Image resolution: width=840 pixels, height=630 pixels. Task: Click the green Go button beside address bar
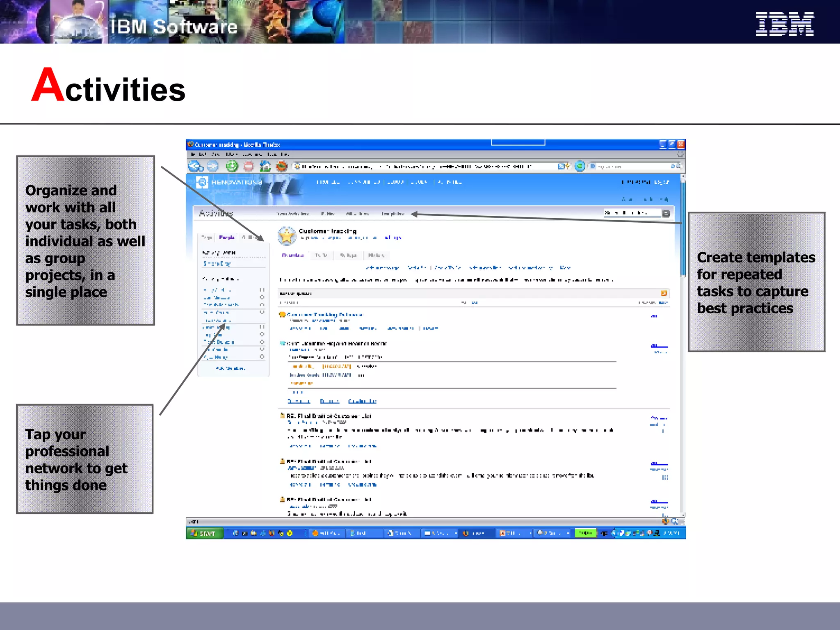click(x=580, y=166)
